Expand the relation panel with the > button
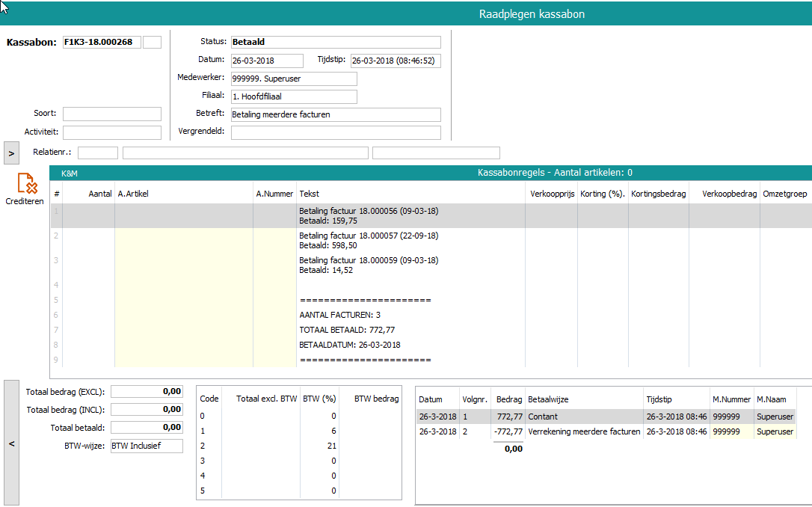Image resolution: width=812 pixels, height=507 pixels. pyautogui.click(x=11, y=153)
